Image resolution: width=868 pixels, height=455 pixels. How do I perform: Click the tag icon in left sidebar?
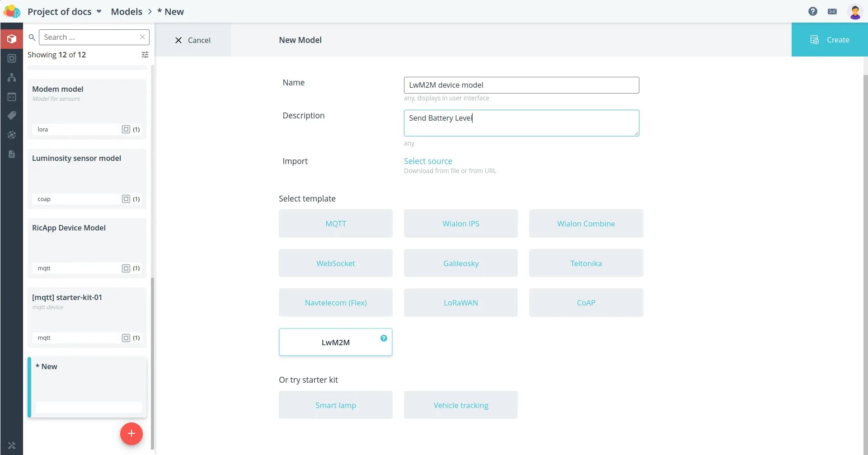tap(12, 116)
